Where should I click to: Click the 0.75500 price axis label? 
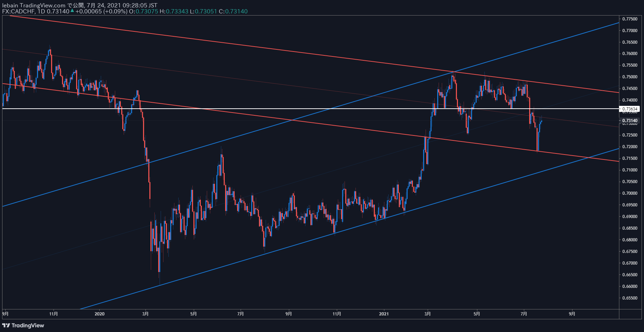[x=630, y=65]
